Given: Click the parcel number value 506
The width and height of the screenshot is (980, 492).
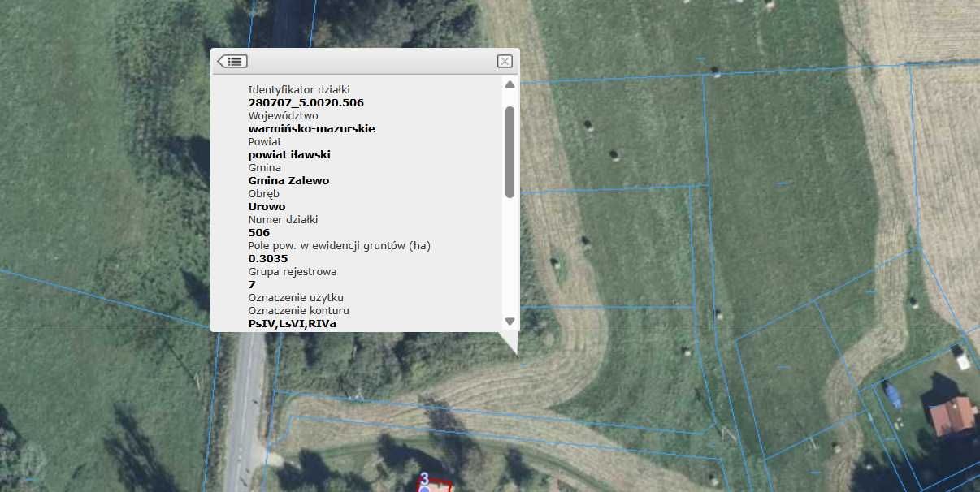Looking at the screenshot, I should [258, 233].
